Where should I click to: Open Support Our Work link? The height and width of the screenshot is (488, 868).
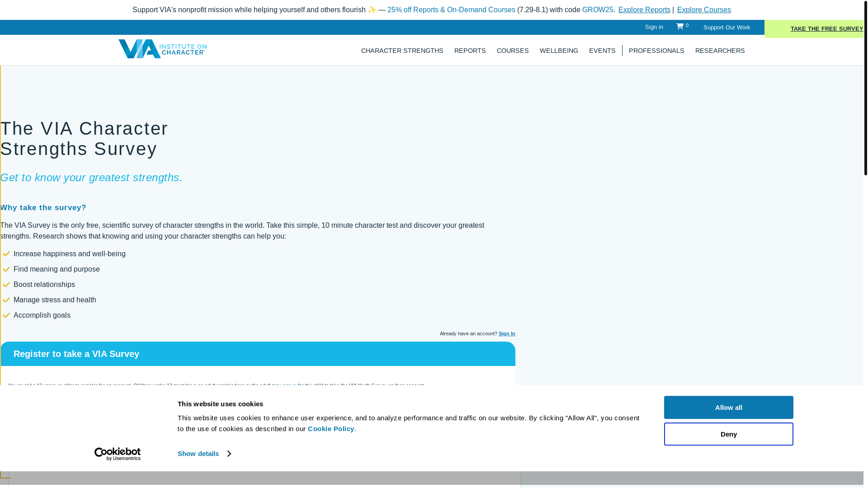pyautogui.click(x=726, y=28)
